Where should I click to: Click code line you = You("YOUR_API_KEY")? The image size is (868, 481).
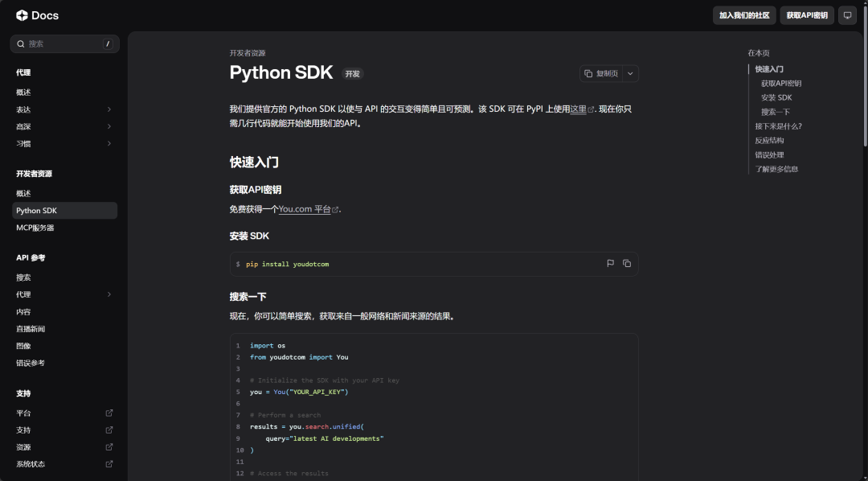299,392
